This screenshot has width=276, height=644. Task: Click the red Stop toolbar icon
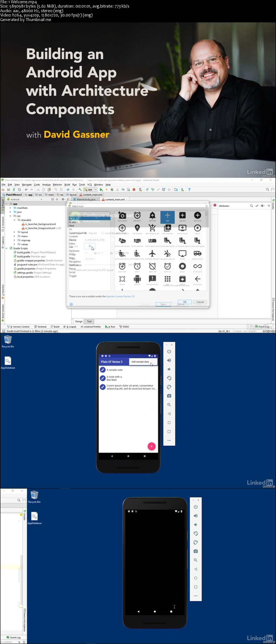tap(134, 190)
